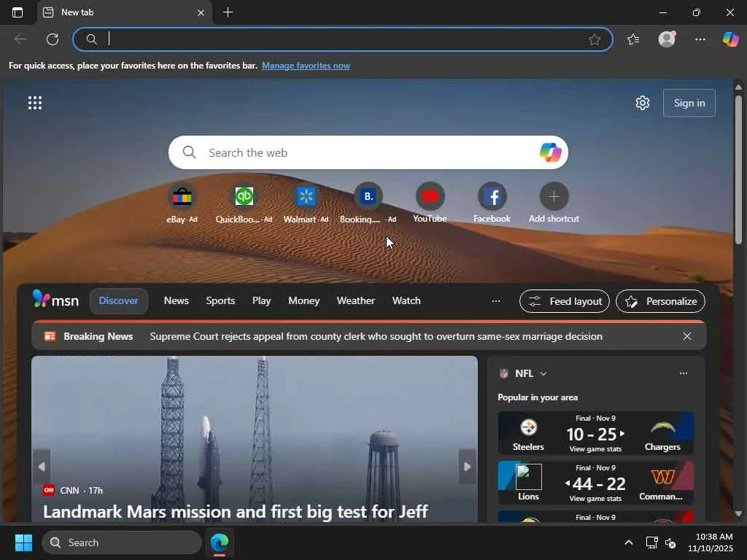747x560 pixels.
Task: Switch to the Weather tab
Action: [356, 301]
